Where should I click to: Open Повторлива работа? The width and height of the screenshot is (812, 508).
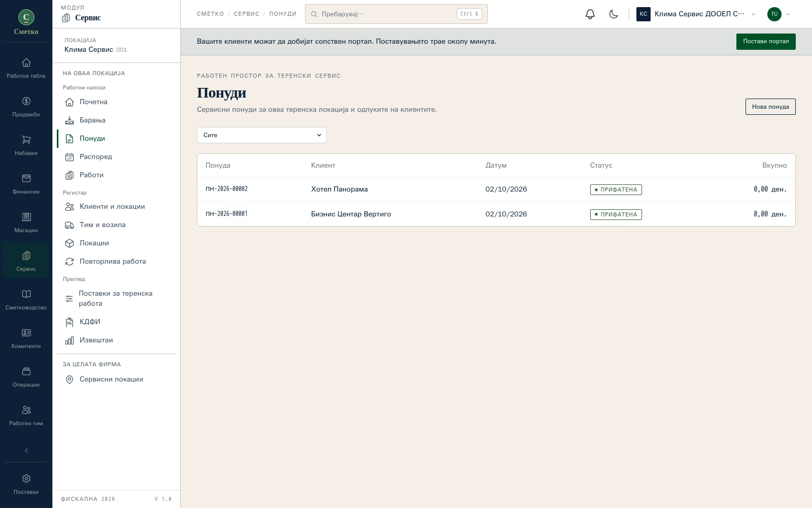[x=117, y=262]
